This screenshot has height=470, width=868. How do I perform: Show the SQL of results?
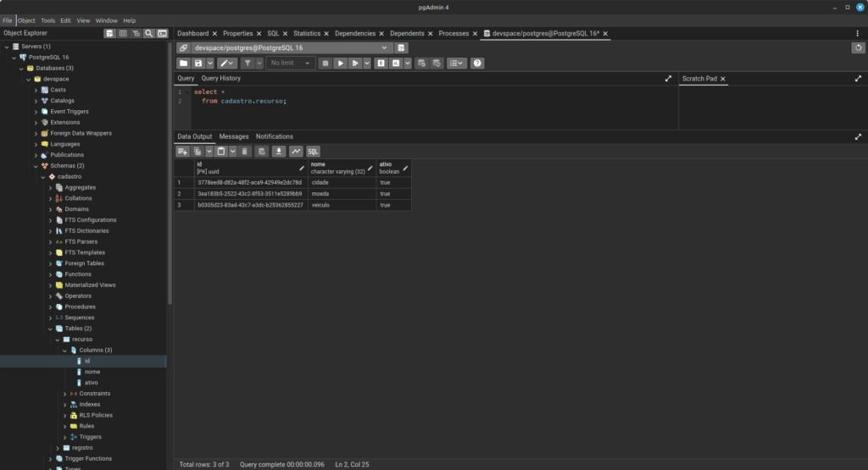coord(313,152)
